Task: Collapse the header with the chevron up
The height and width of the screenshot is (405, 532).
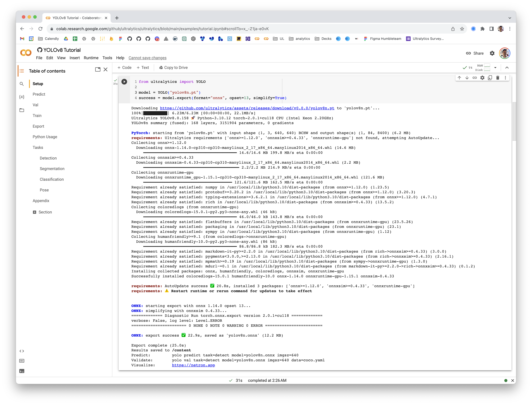Action: [507, 68]
